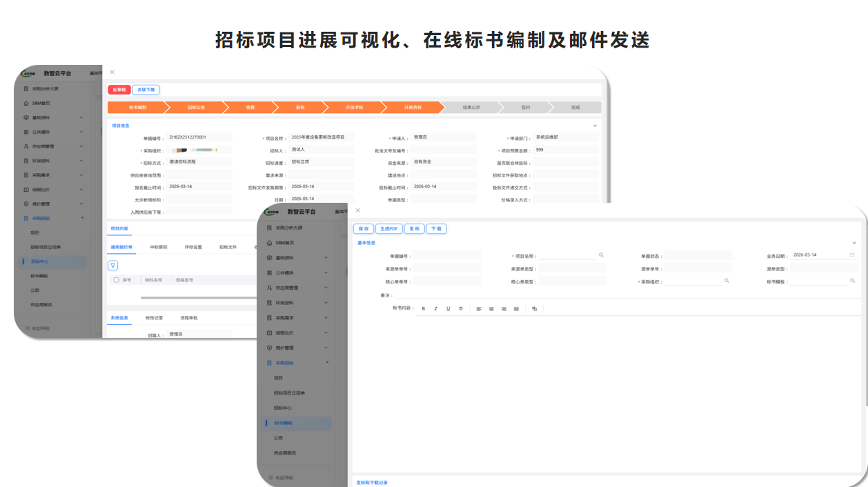The width and height of the screenshot is (868, 487).
Task: Click the 保存 button in the front window
Action: coord(364,228)
